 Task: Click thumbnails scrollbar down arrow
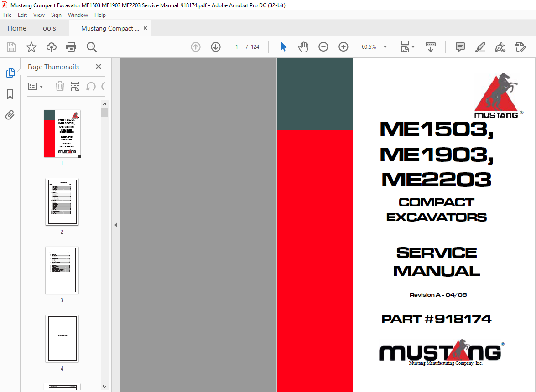click(x=104, y=387)
